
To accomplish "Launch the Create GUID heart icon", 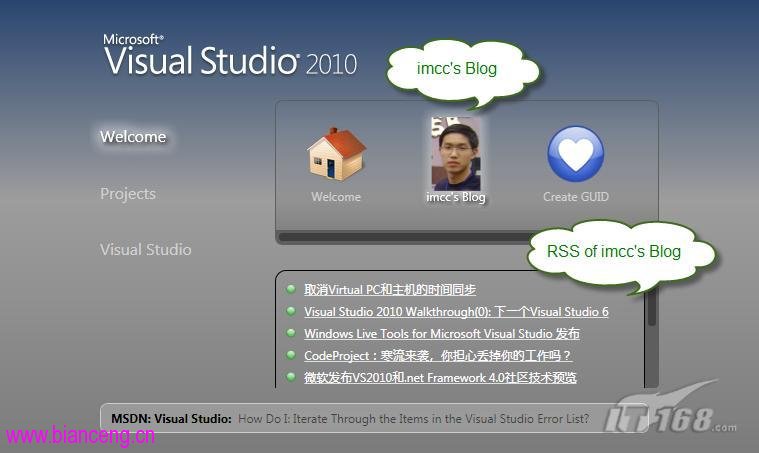I will coord(576,154).
